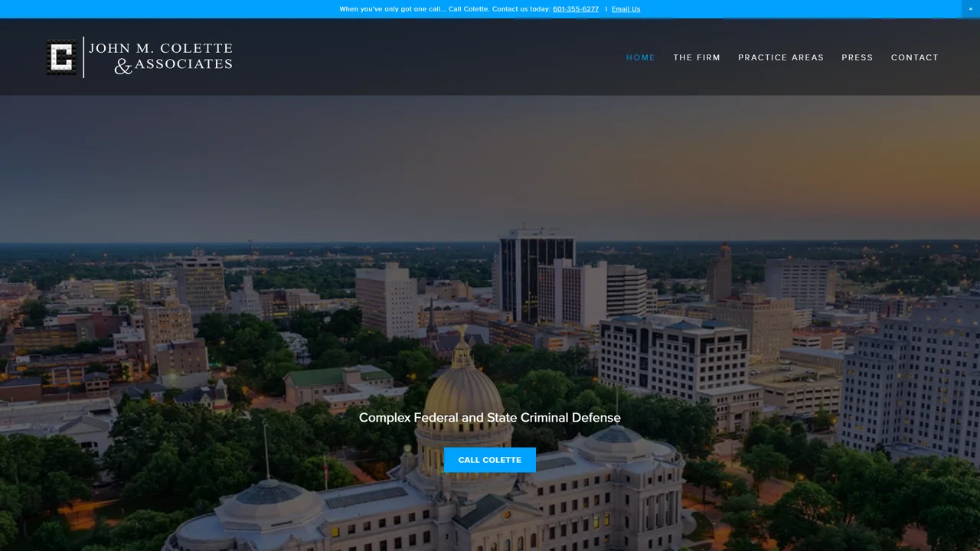Call the 601-355-6277 phone link
This screenshot has width=980, height=551.
click(576, 9)
